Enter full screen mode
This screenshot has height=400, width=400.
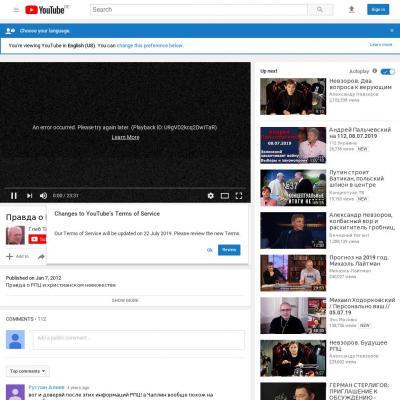[x=239, y=196]
